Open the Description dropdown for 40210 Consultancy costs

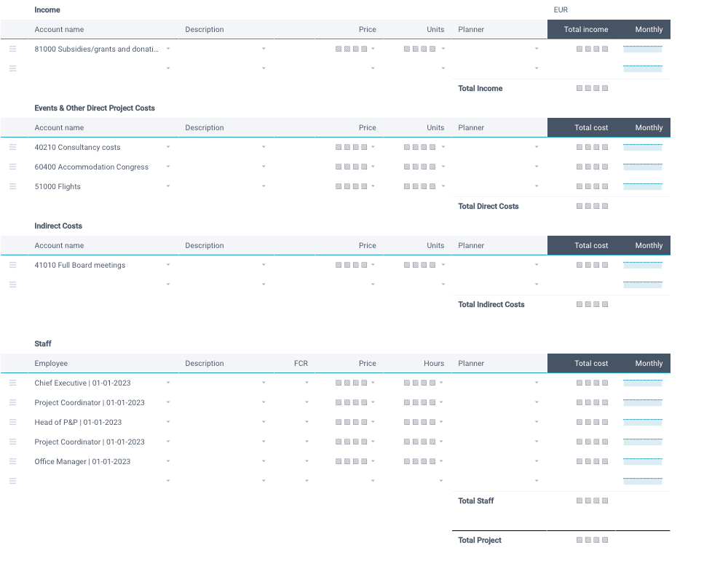click(x=263, y=146)
